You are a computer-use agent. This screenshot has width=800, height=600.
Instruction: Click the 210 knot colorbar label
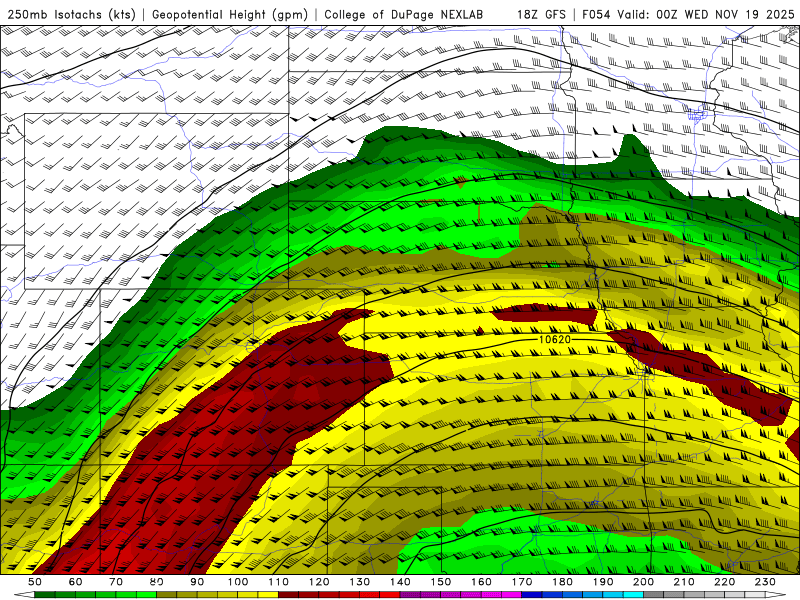click(685, 582)
